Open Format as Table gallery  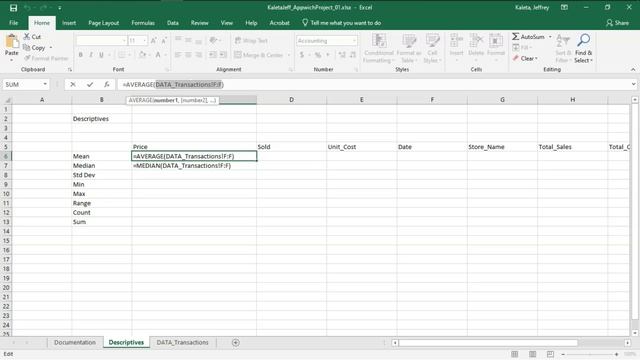pos(408,49)
